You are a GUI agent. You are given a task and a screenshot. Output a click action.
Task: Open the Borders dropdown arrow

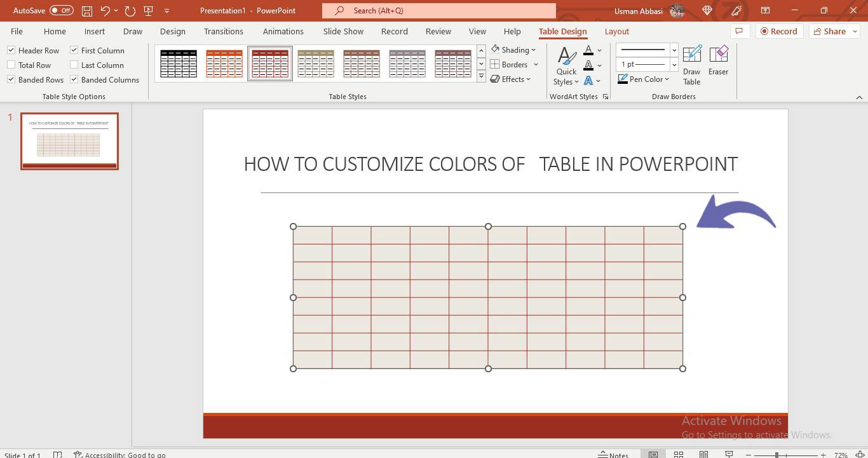536,64
